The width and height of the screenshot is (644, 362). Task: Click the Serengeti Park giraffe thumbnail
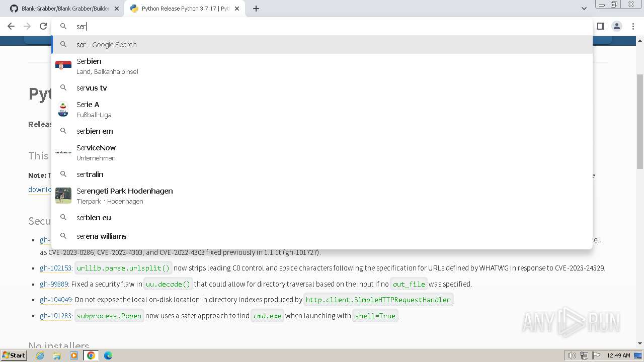click(x=63, y=196)
